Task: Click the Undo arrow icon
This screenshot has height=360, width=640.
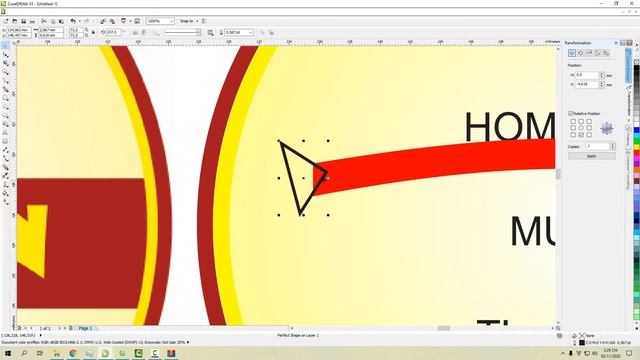Action: (x=73, y=21)
